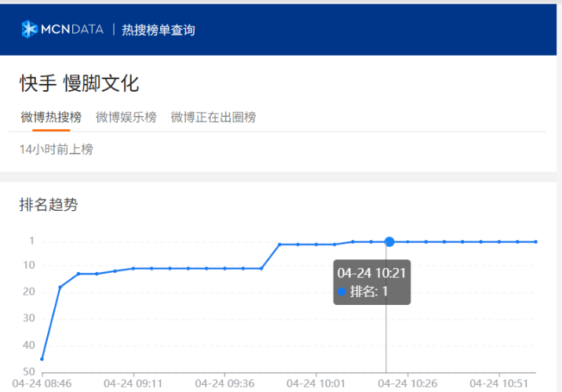Click the vertical scrollbar on the right edge
Viewport: 562px width, 392px height.
coord(558,196)
